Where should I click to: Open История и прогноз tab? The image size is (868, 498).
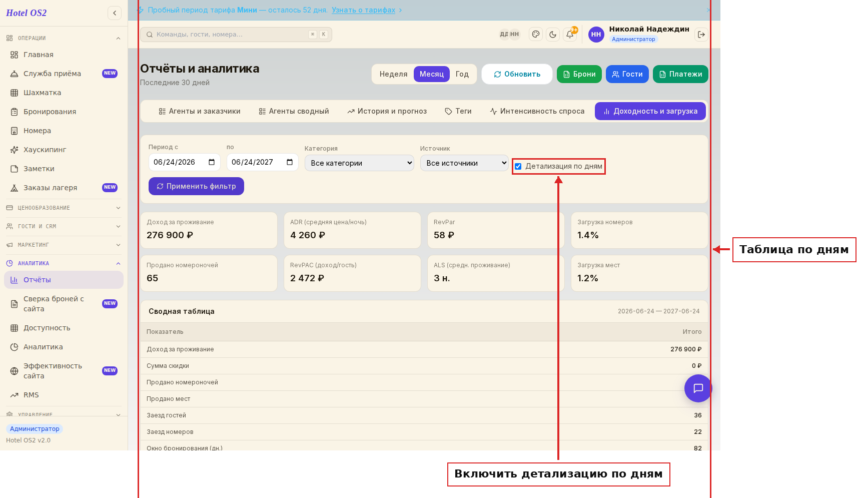click(387, 111)
